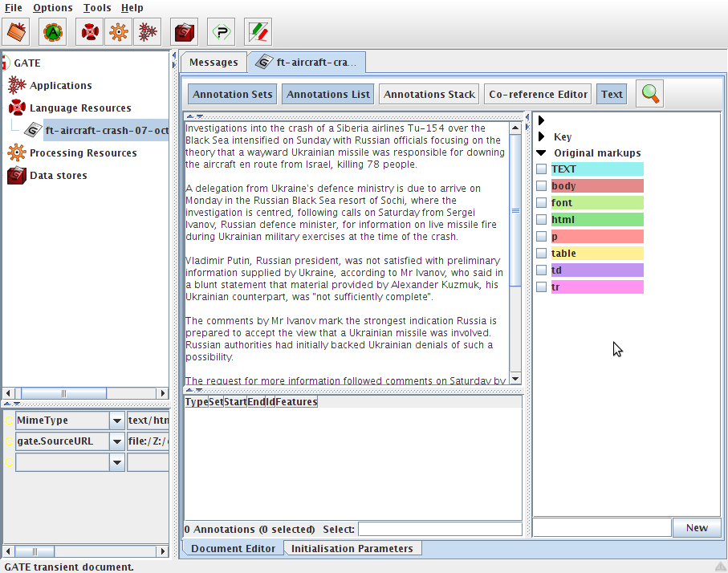
Task: Click the Select filter input field
Action: (x=439, y=529)
